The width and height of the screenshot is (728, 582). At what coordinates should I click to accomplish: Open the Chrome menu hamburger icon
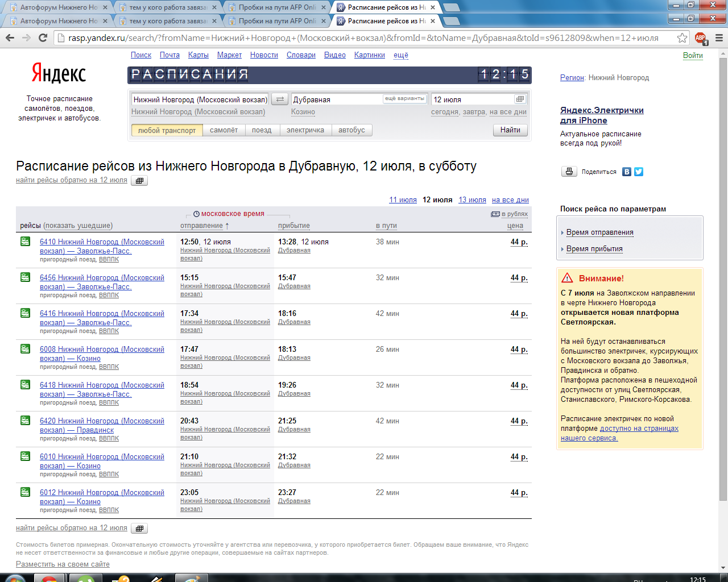tap(719, 38)
